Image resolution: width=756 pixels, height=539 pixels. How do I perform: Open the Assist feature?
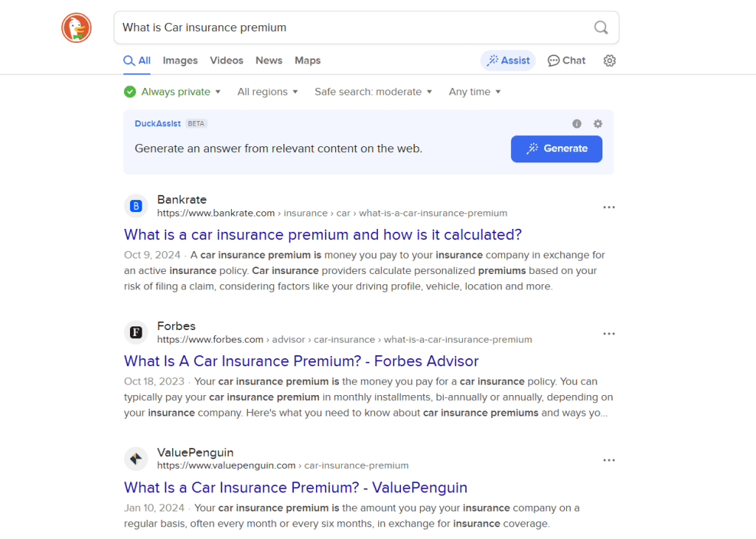click(x=508, y=60)
